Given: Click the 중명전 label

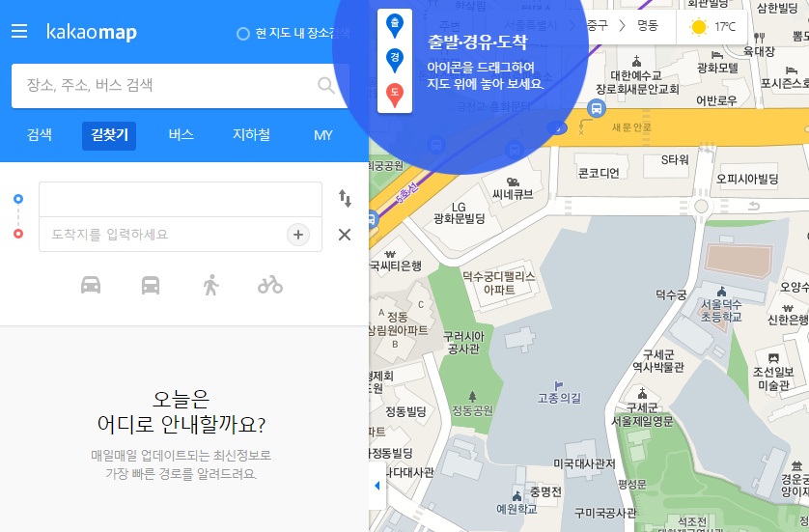Looking at the screenshot, I should click(545, 491).
